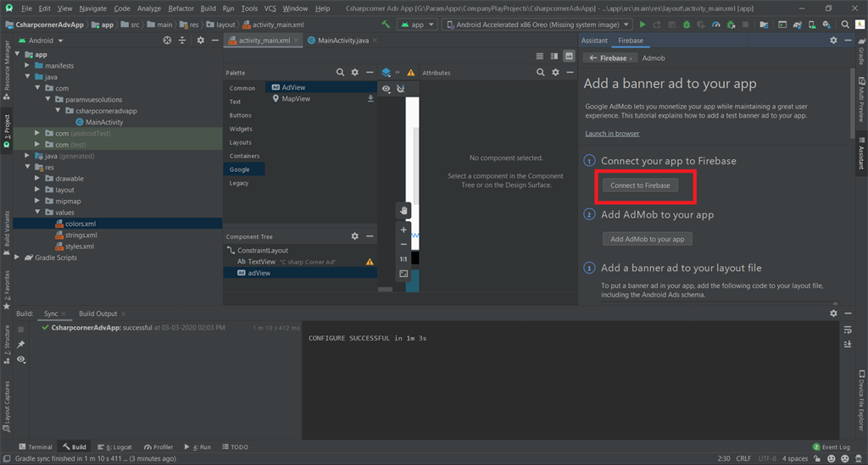Viewport: 868px width, 465px height.
Task: Switch editor to Design view mode
Action: (x=569, y=57)
